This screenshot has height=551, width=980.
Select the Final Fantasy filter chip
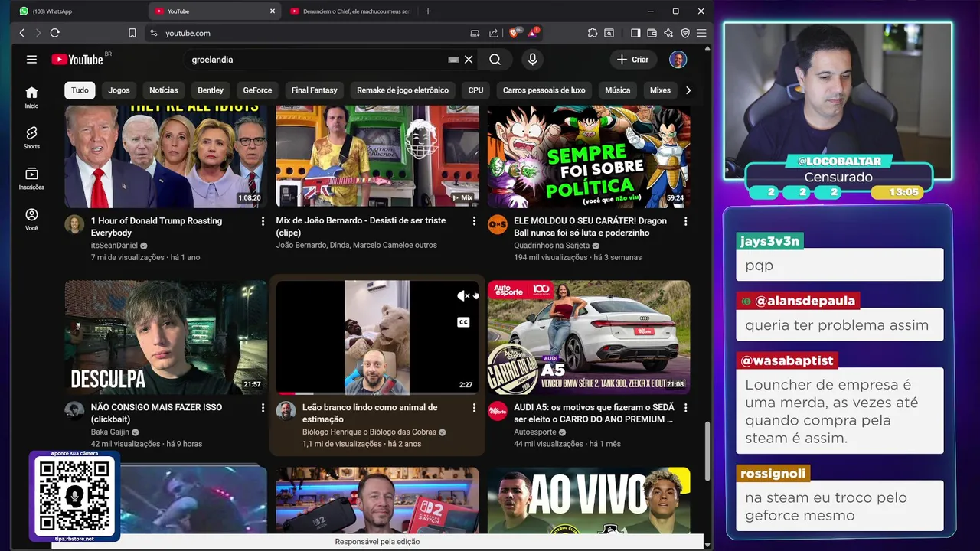tap(314, 90)
